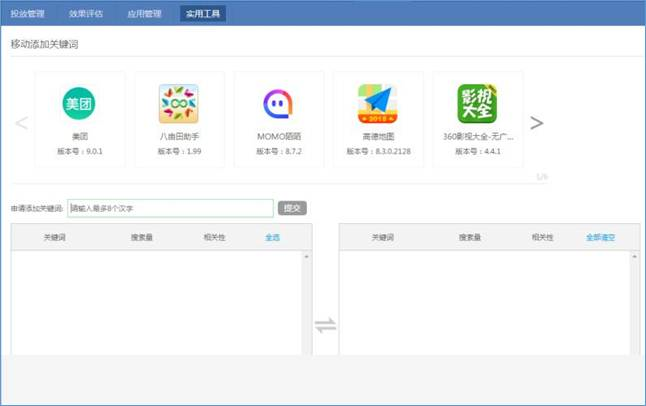Screen dimensions: 646x406
Task: Click the 全部清空 clear-all link
Action: tap(599, 238)
